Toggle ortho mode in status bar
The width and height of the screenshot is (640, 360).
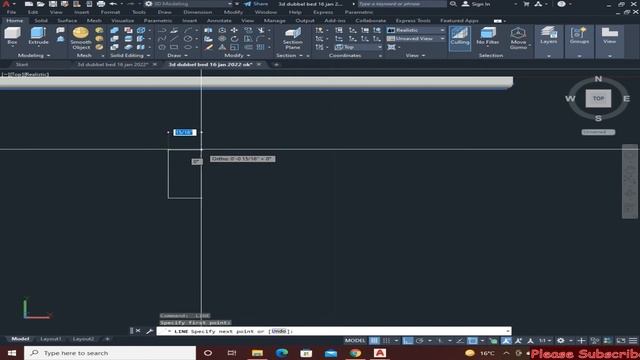pos(407,340)
